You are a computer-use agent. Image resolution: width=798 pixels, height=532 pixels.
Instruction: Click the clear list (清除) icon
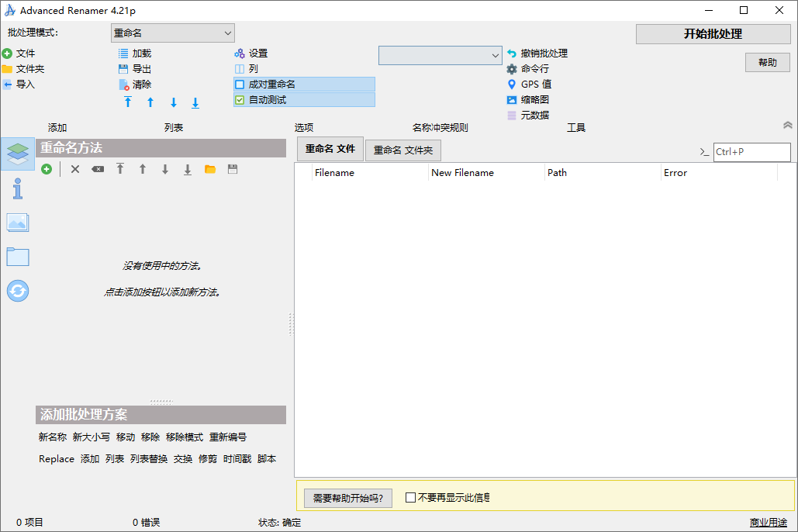point(123,85)
